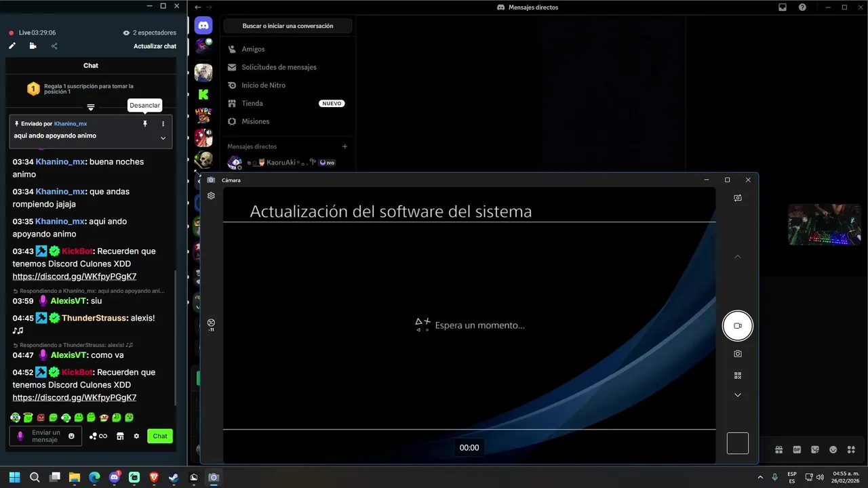Open the Discord gift icon in message bar
Viewport: 868px width, 488px height.
(779, 449)
